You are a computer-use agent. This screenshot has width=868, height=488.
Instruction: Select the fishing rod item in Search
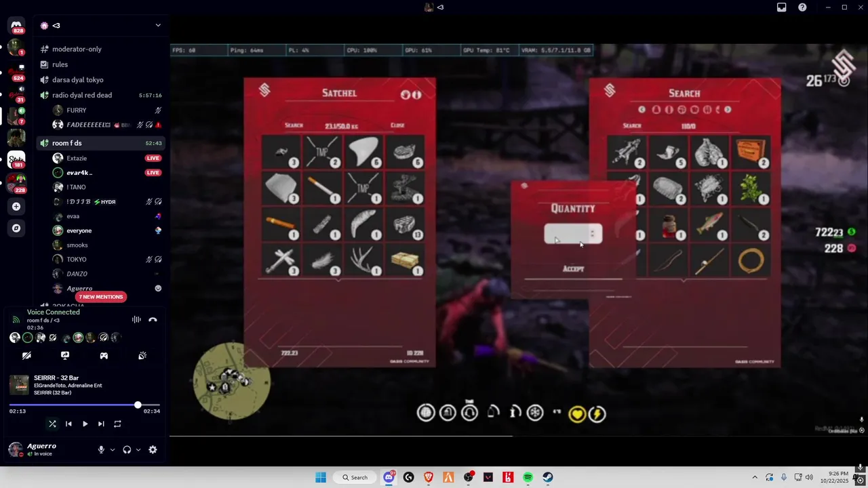[709, 261]
